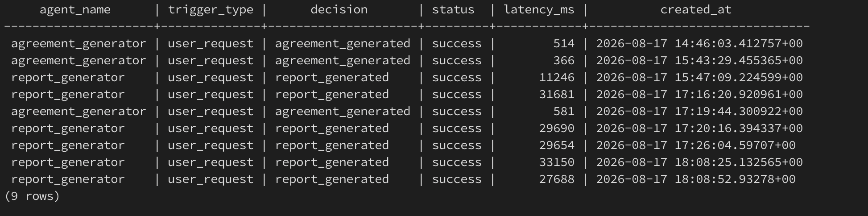Click latency value 31681
Image resolution: width=868 pixels, height=216 pixels.
[557, 95]
